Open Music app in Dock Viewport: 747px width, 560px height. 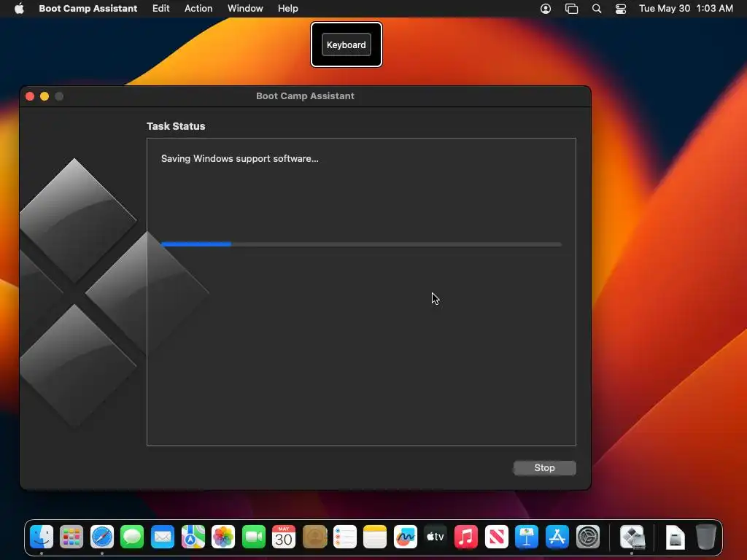pos(466,537)
